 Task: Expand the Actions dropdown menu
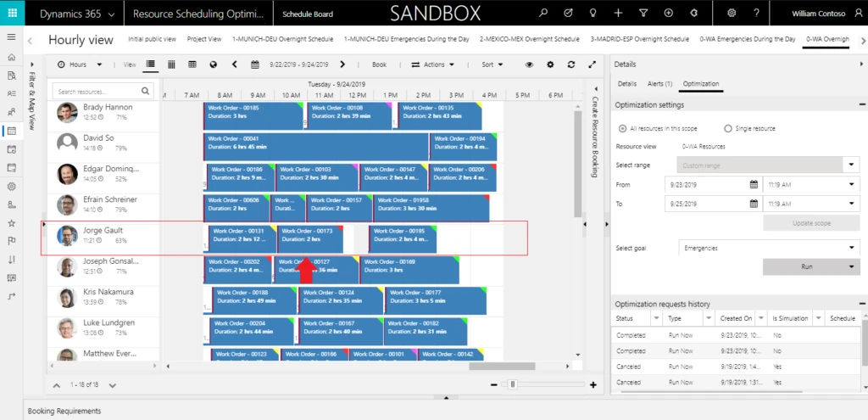433,64
